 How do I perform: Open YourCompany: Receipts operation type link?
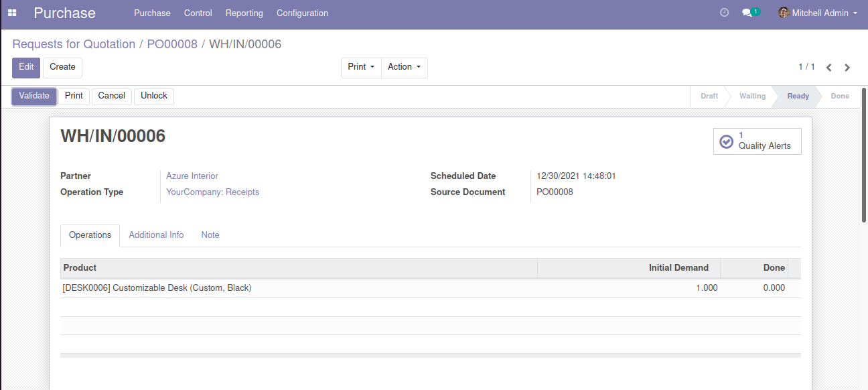pos(212,192)
